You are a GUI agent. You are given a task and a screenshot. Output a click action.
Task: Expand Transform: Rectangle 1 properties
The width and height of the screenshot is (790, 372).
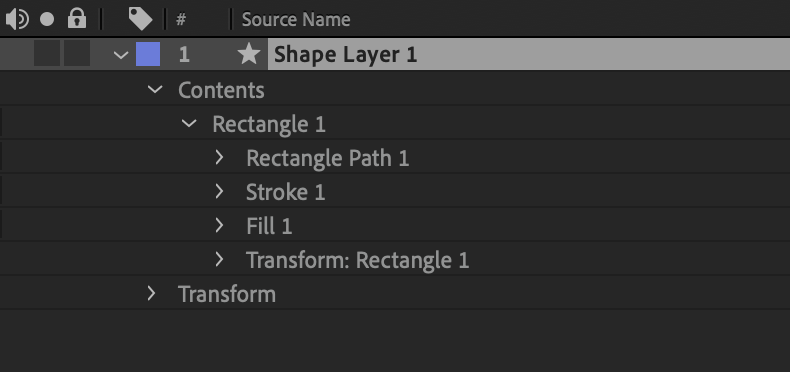[219, 260]
